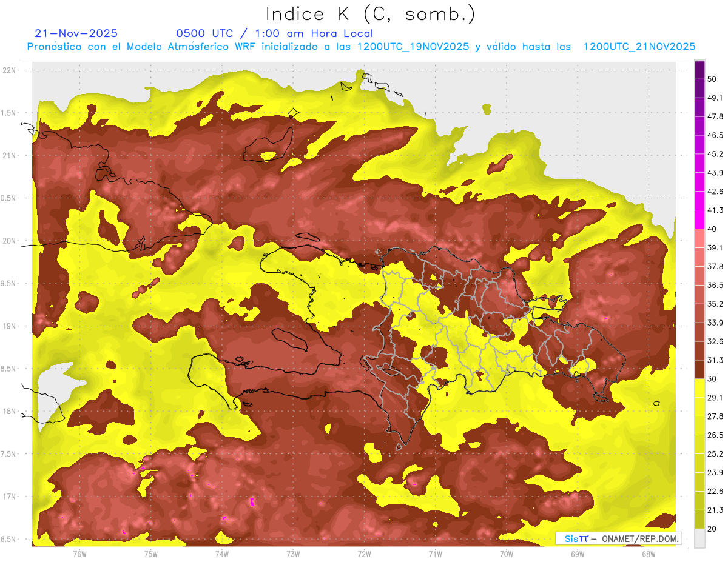Click the '49.1' colorbar value
728x562 pixels.
(x=715, y=98)
